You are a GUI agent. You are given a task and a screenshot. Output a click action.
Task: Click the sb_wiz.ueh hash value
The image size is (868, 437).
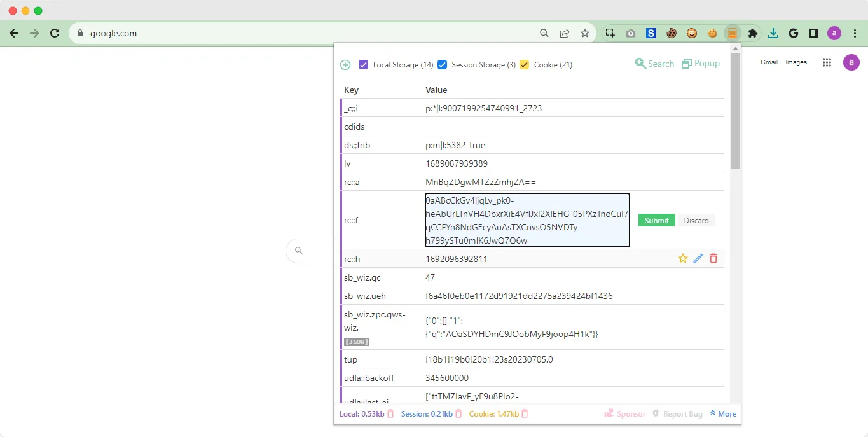(x=519, y=296)
